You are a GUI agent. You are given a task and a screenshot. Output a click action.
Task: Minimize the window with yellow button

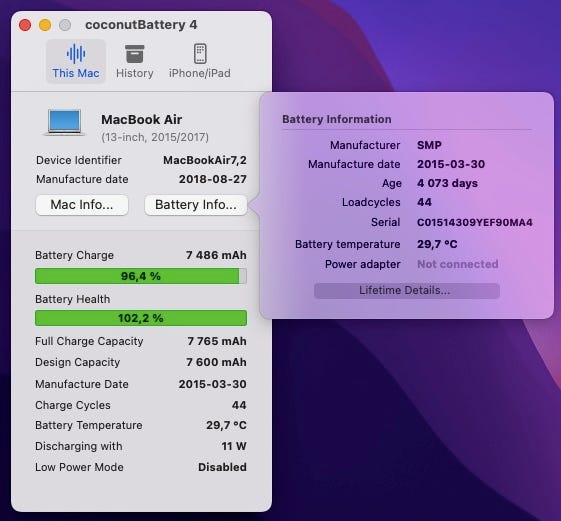pyautogui.click(x=45, y=25)
